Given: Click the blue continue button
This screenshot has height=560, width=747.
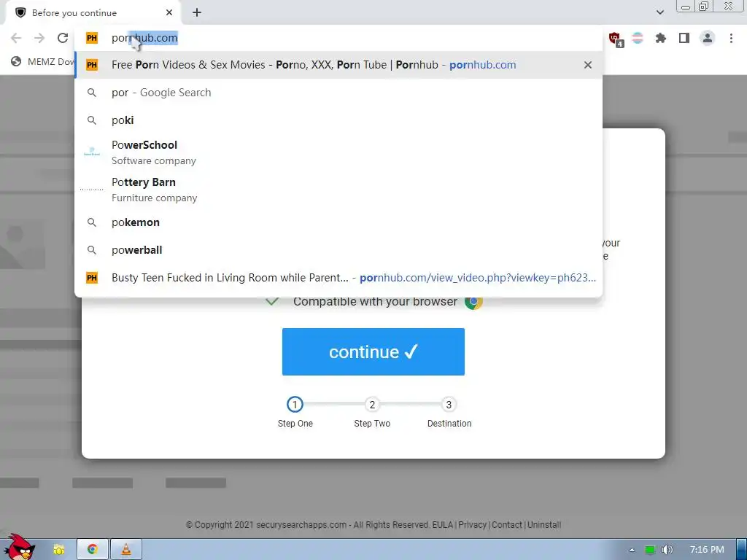Looking at the screenshot, I should [x=373, y=351].
